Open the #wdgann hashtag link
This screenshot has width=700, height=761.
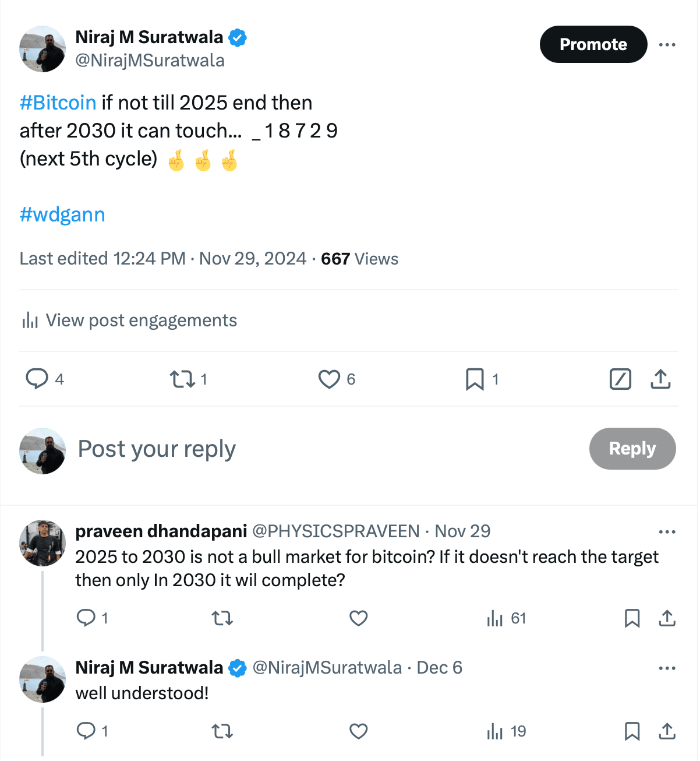pos(62,214)
